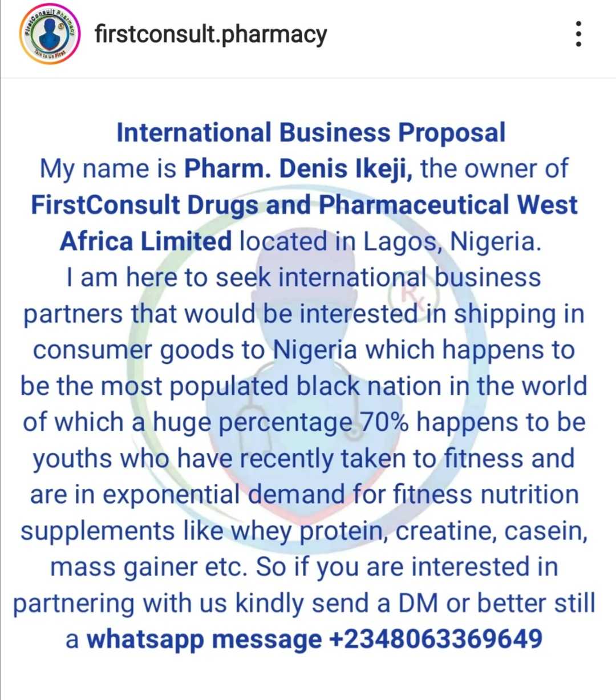The image size is (616, 700).
Task: Tap the WhatsApp number +2348063369649
Action: click(x=436, y=638)
